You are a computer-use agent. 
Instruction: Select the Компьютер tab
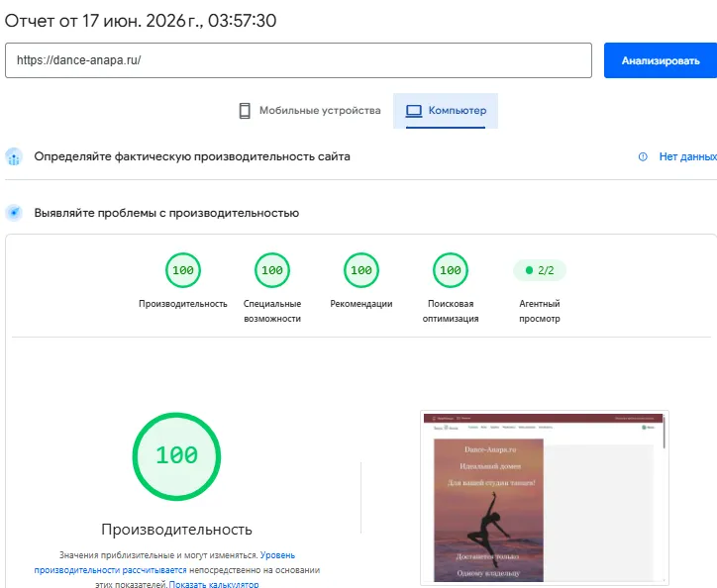[446, 111]
